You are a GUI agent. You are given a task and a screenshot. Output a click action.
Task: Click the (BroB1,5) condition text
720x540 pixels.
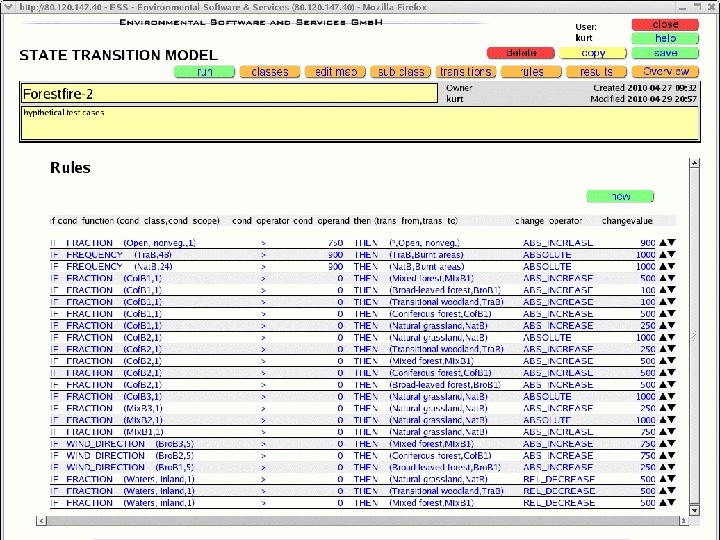[174, 467]
